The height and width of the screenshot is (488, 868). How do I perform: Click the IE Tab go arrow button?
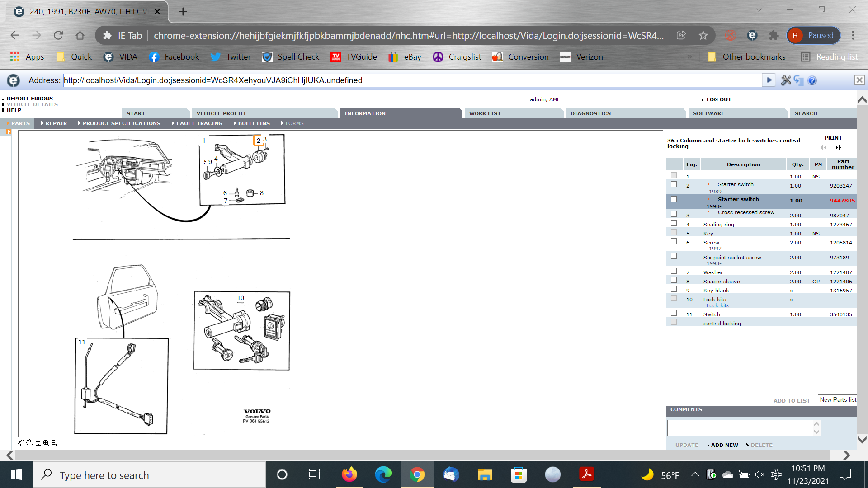coord(769,80)
